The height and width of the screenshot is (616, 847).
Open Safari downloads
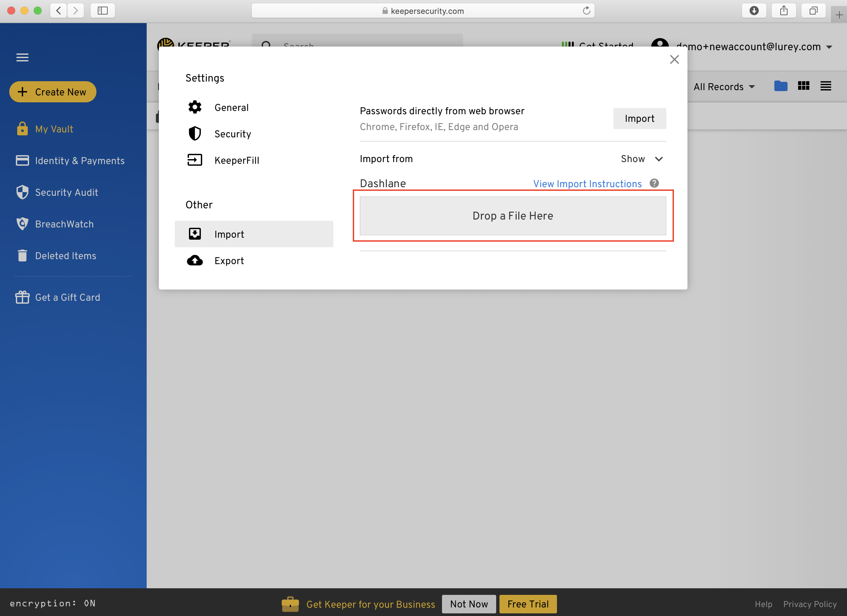755,11
